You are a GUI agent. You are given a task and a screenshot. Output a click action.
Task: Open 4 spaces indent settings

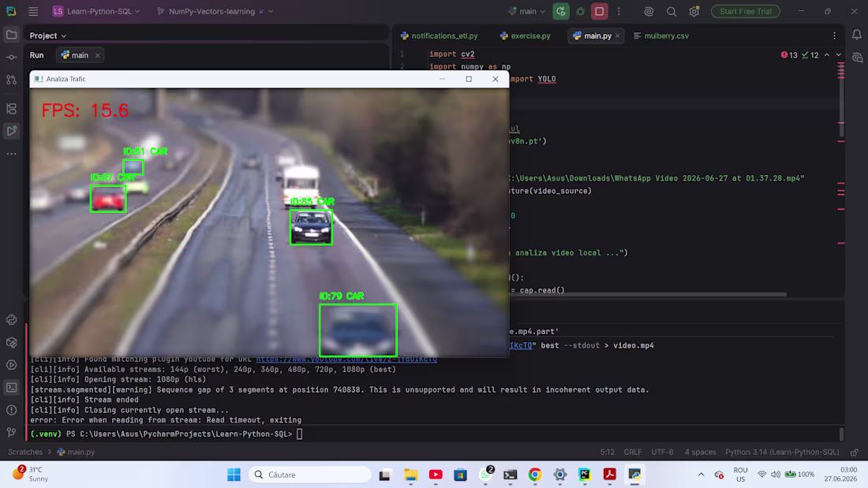coord(700,452)
